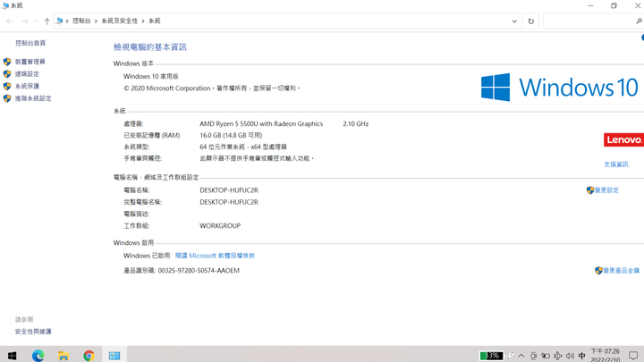The width and height of the screenshot is (644, 362).
Task: Expand the chevron after 控制台 breadcrumb
Action: 96,21
